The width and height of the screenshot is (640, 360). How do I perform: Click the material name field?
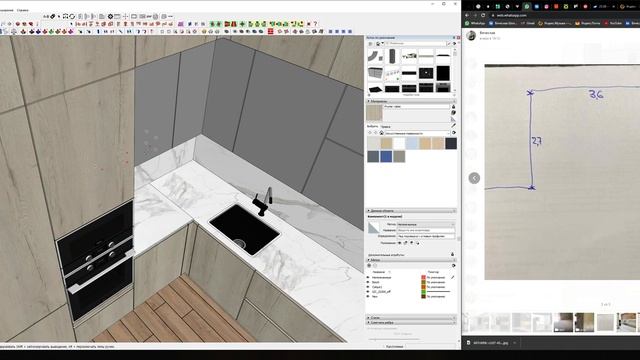pos(416,107)
